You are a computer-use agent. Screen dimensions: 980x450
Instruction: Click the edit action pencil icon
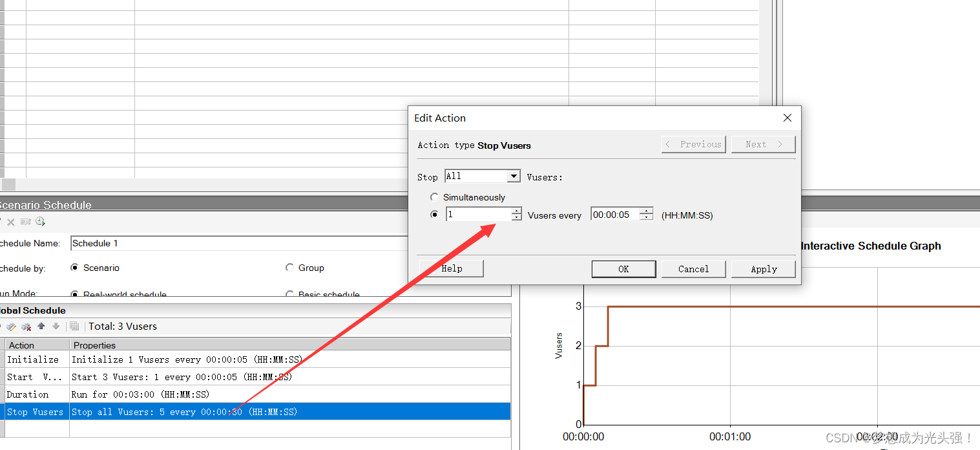point(12,327)
